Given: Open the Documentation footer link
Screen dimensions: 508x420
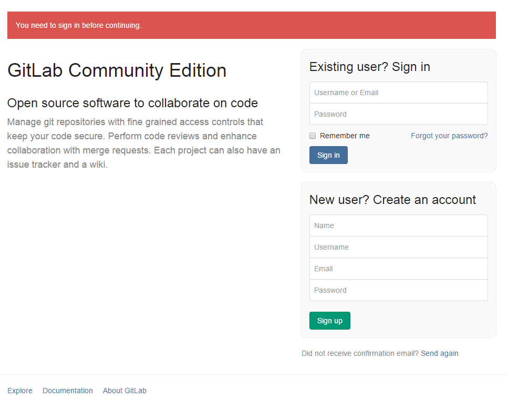Looking at the screenshot, I should pos(68,391).
